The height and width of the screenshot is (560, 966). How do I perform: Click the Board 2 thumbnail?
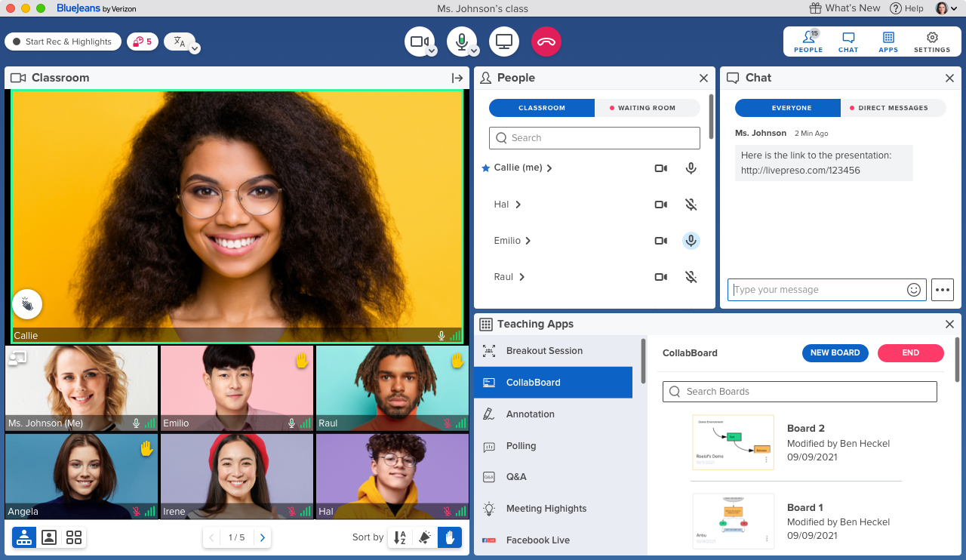coord(733,442)
